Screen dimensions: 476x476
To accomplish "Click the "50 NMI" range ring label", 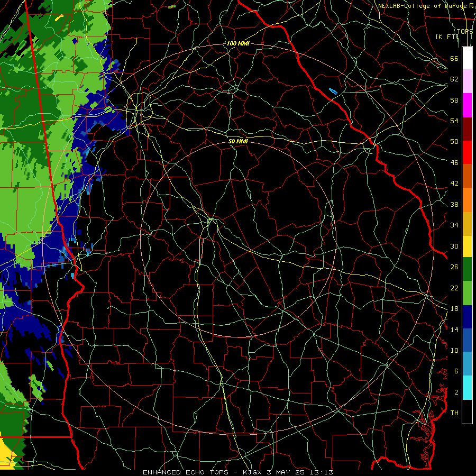I will 238,141.
